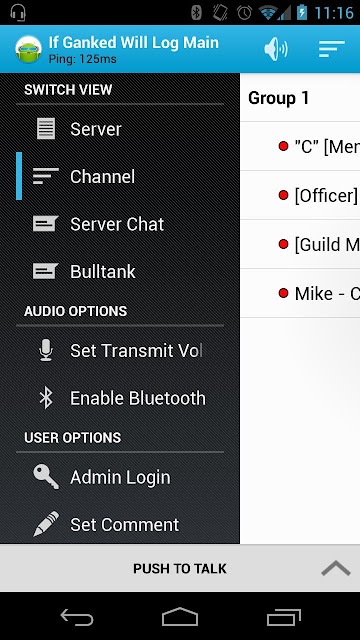This screenshot has height=640, width=360.
Task: Select the Group 1 channel header
Action: [300, 98]
